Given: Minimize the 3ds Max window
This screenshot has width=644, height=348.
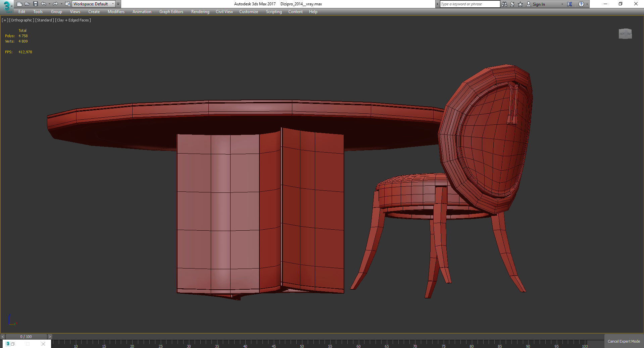Looking at the screenshot, I should [605, 4].
